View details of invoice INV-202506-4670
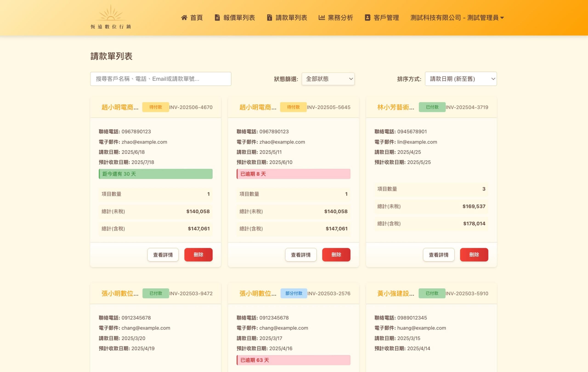The width and height of the screenshot is (588, 372). tap(163, 255)
